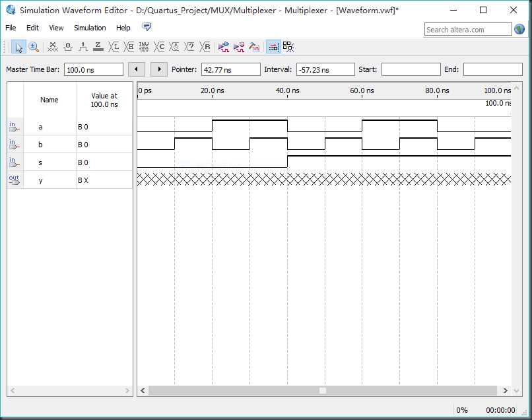This screenshot has width=532, height=420.
Task: Click the Name column header
Action: point(50,100)
